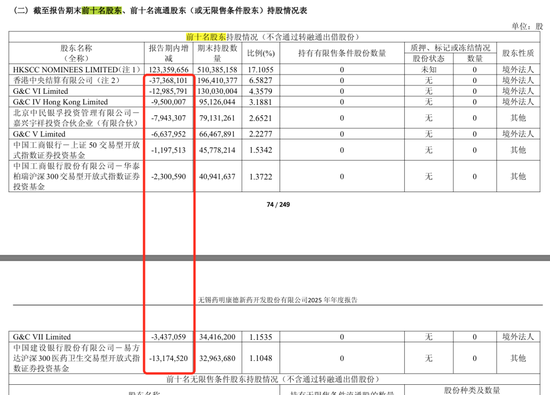Select the change value -12,985,791
The width and height of the screenshot is (550, 395).
[168, 91]
